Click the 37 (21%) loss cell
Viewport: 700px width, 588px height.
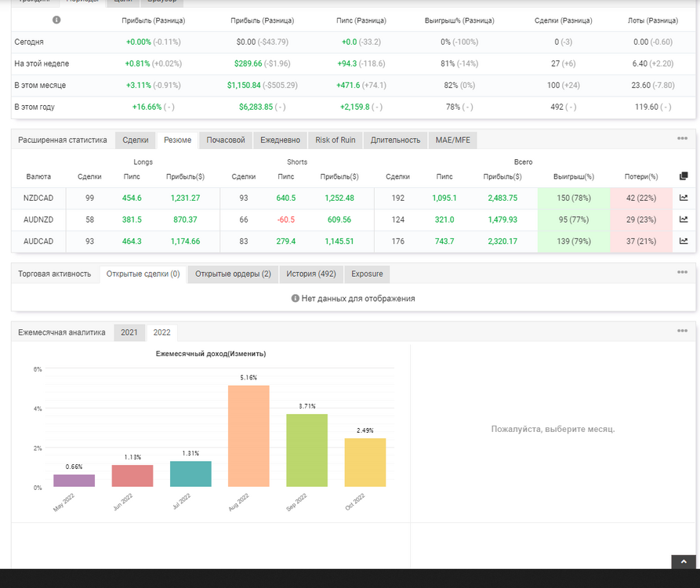pos(641,241)
